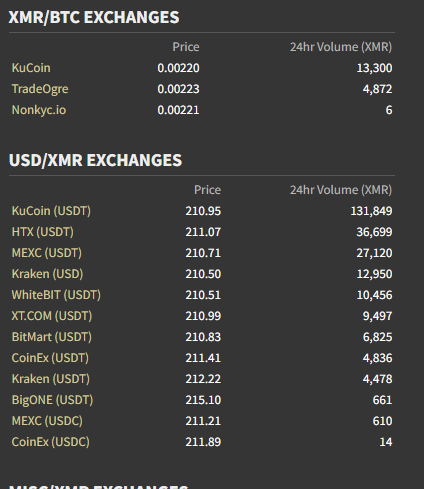This screenshot has height=489, width=424.
Task: Open the MEXC (USDT) exchange link
Action: point(47,253)
